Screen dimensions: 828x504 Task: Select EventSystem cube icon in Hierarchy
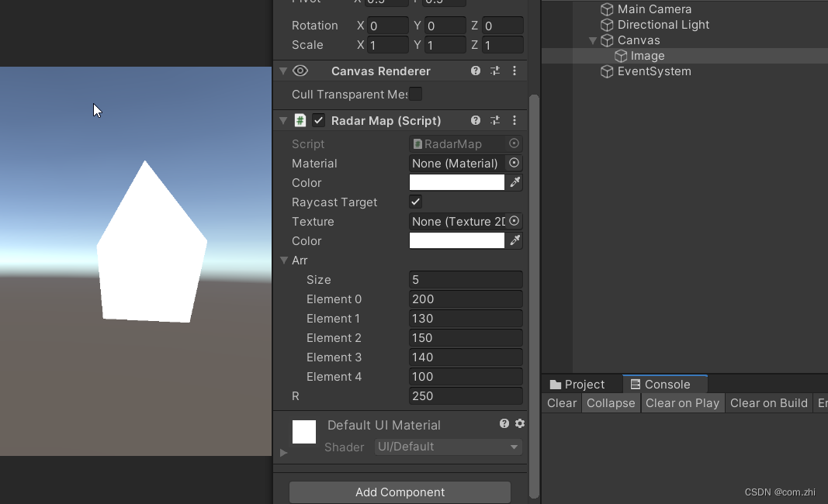607,71
